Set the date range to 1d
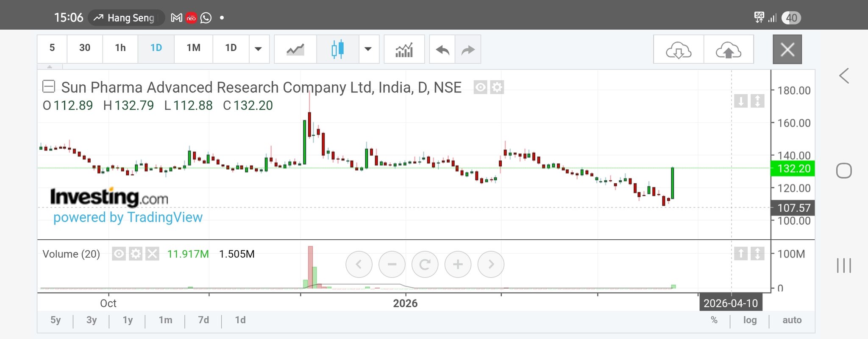This screenshot has height=339, width=868. [240, 320]
